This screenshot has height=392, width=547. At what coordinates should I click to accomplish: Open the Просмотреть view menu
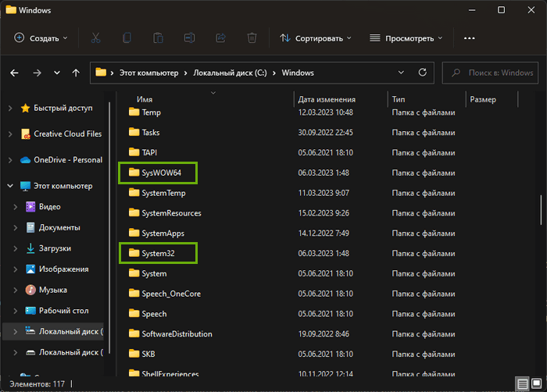(x=406, y=37)
